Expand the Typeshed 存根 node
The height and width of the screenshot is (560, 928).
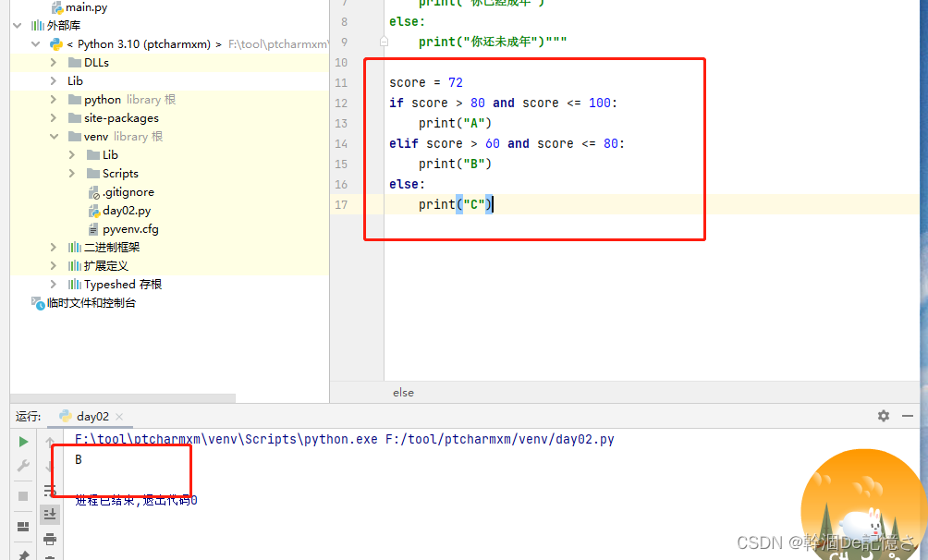click(x=54, y=284)
